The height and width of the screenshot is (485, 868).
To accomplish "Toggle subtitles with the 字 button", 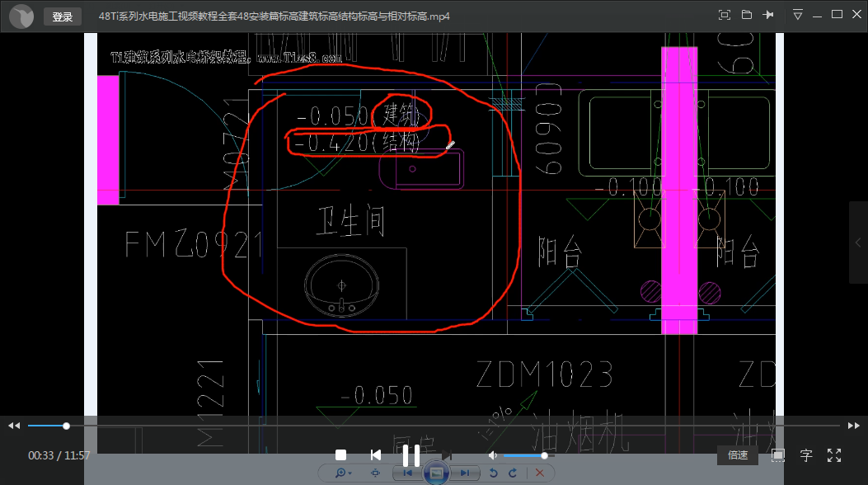I will point(806,455).
